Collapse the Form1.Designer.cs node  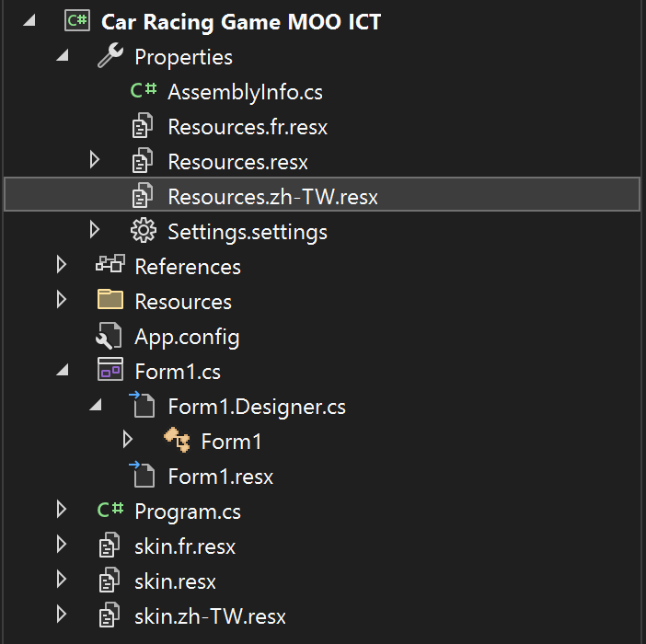pos(95,406)
